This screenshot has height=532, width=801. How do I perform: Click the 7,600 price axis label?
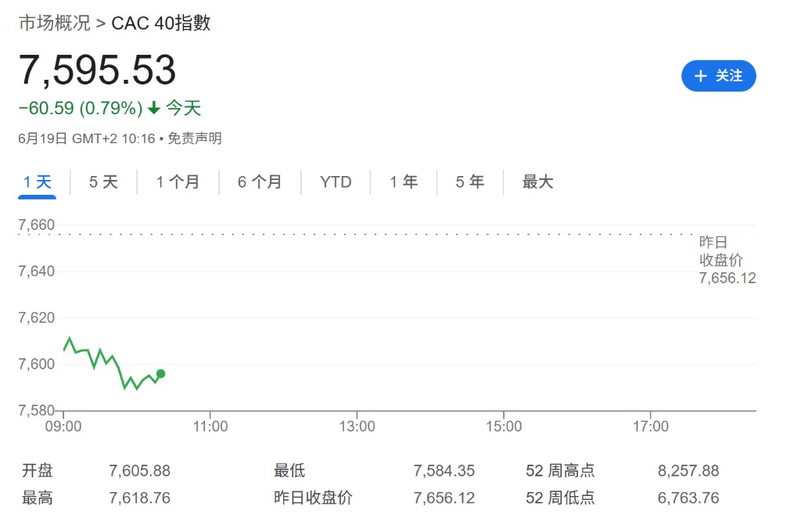click(36, 364)
